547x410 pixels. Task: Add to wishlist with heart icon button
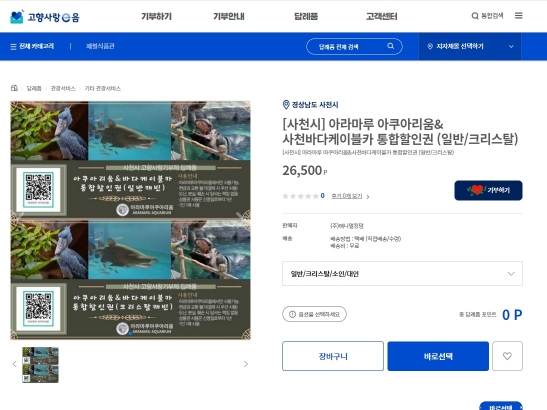(507, 356)
